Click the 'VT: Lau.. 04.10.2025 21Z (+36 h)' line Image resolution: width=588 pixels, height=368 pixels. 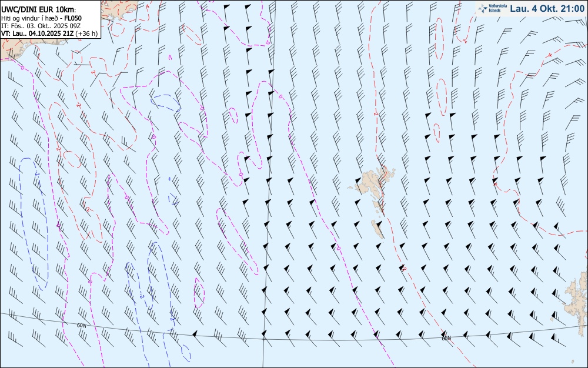(x=49, y=34)
